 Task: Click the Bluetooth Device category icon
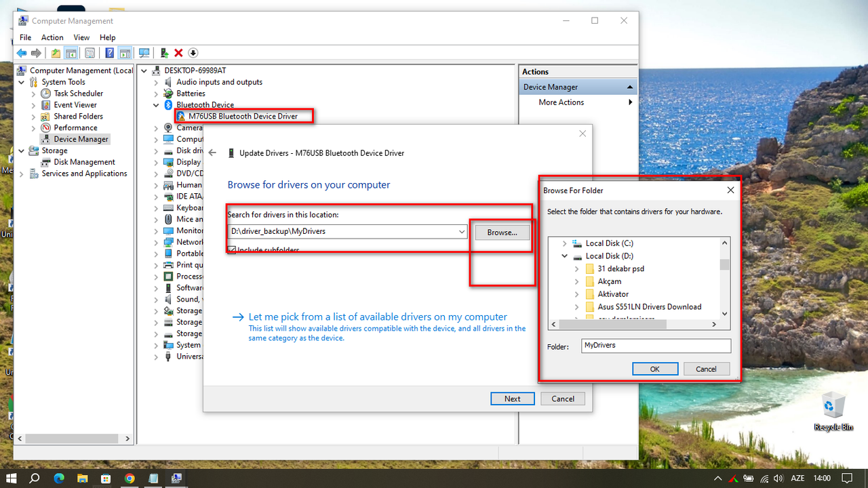coord(168,105)
